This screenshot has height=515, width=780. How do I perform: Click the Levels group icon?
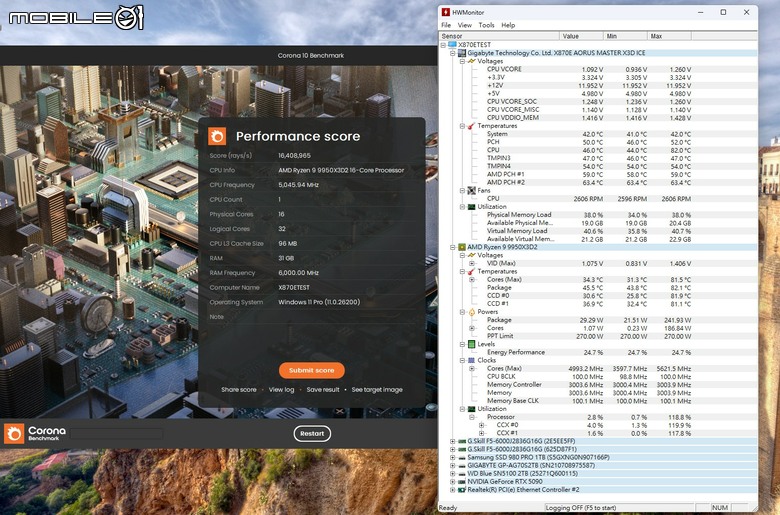point(472,344)
